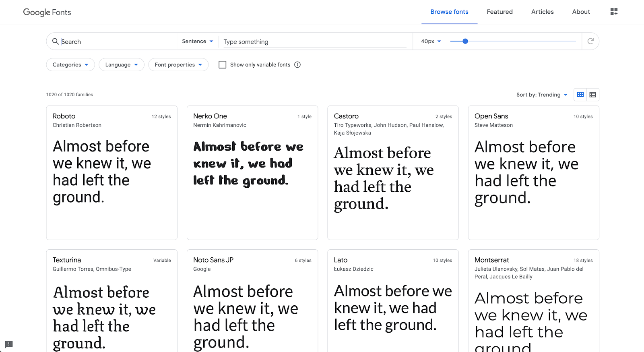Open the Articles tab
The image size is (644, 352).
[542, 12]
